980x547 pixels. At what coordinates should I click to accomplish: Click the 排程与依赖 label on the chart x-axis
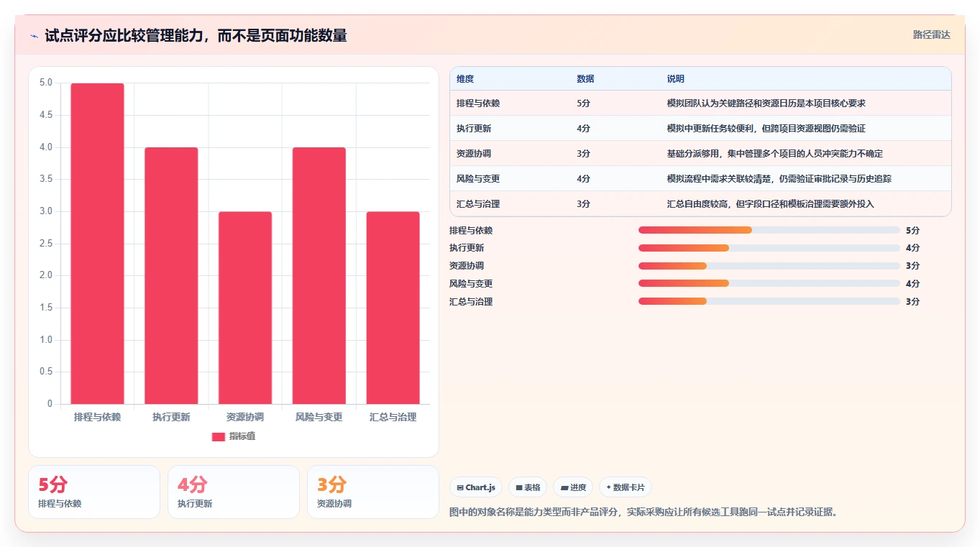[x=97, y=417]
